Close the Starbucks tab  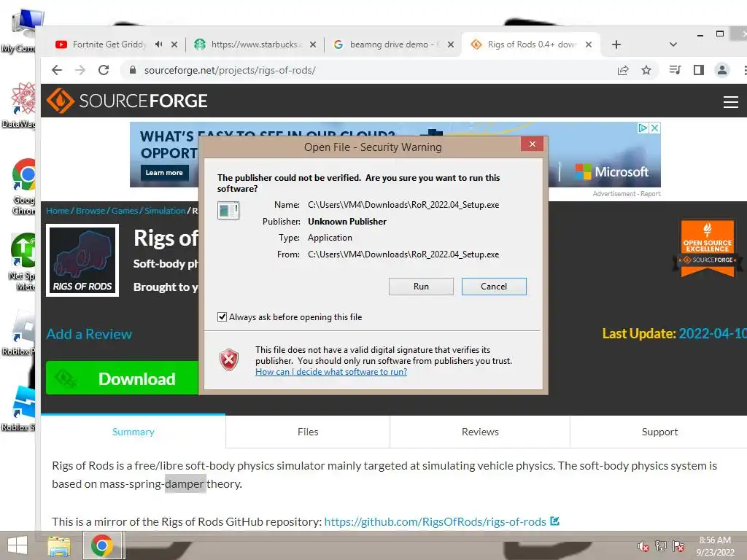(x=312, y=44)
